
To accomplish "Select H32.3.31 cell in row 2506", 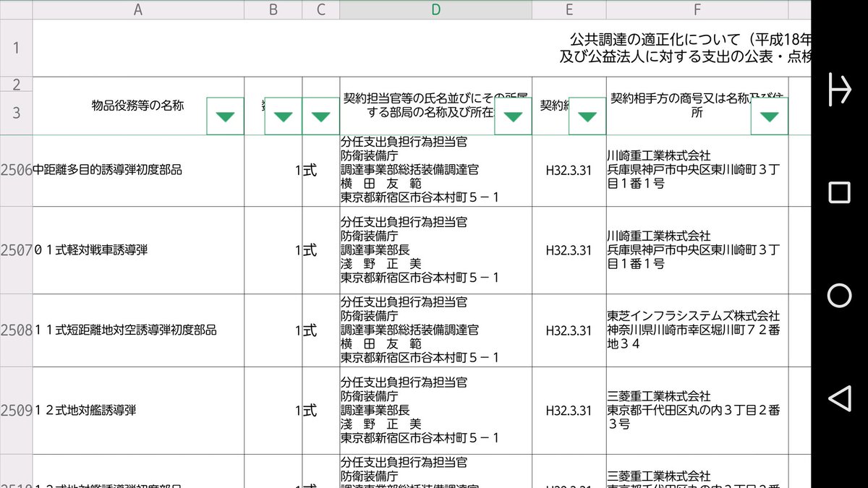I will click(x=569, y=171).
